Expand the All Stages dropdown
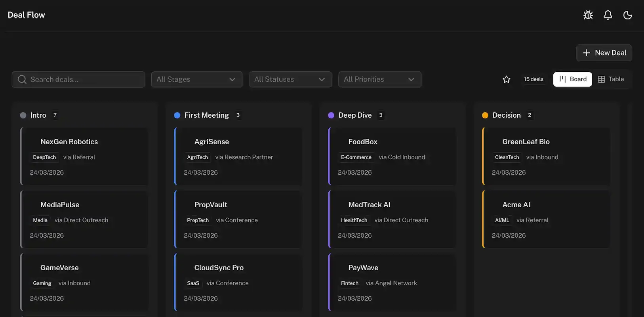 point(196,79)
